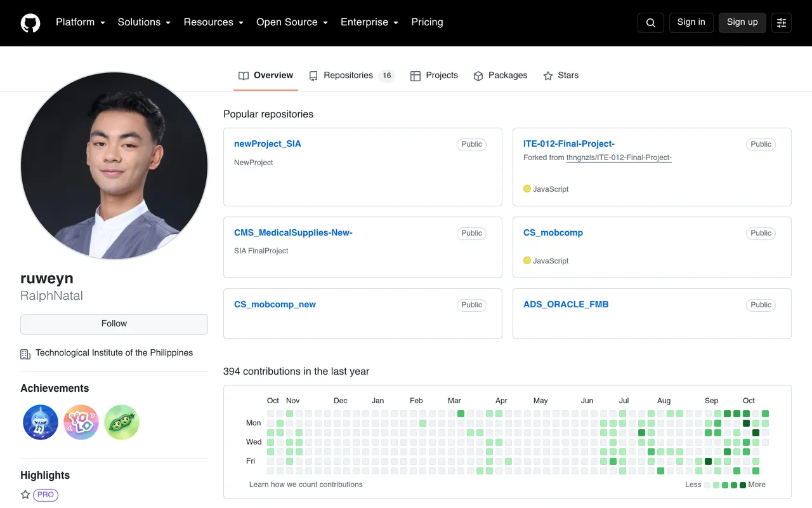
Task: Click the YOLO achievement badge
Action: coord(81,422)
